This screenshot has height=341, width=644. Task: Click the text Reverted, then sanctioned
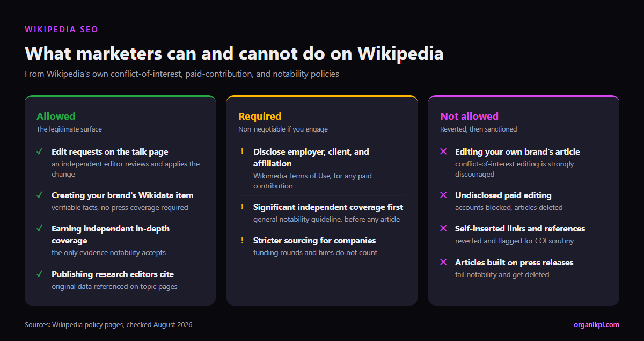point(479,129)
